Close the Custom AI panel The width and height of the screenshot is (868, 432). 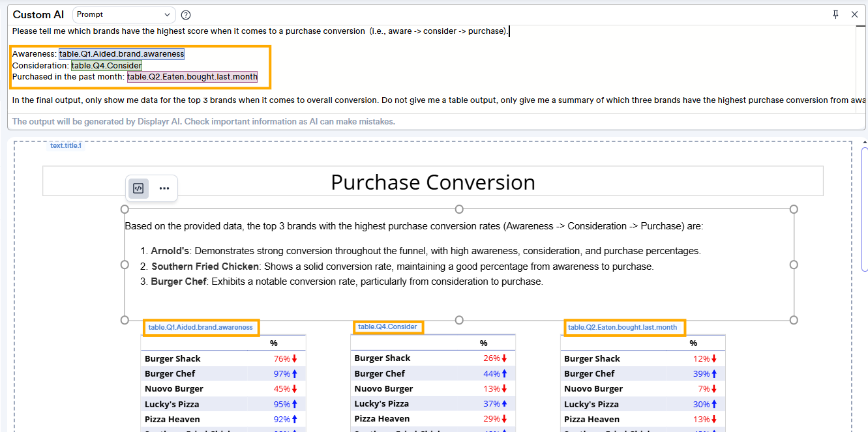click(854, 14)
